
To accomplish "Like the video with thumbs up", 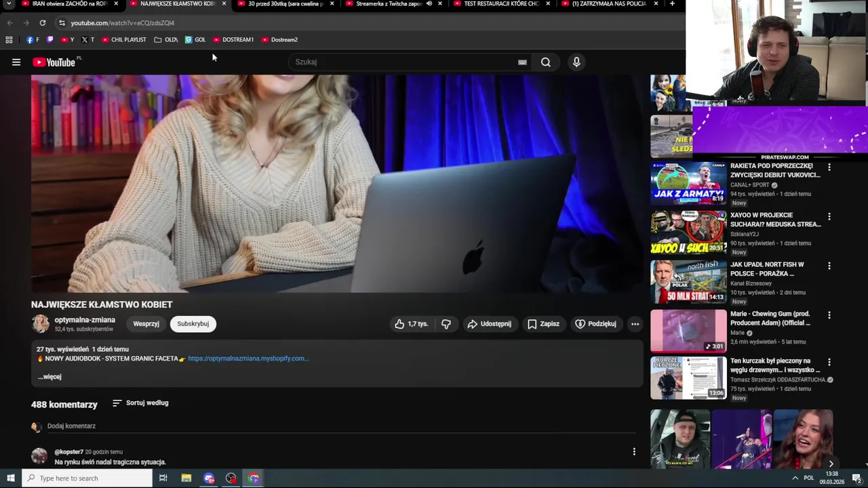I will (x=411, y=324).
